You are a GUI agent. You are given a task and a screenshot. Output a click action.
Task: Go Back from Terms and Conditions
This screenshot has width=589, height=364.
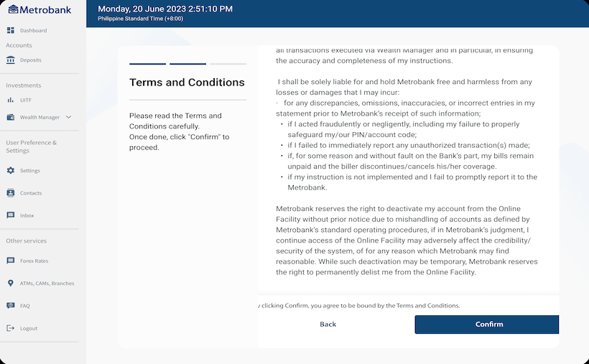click(x=328, y=325)
